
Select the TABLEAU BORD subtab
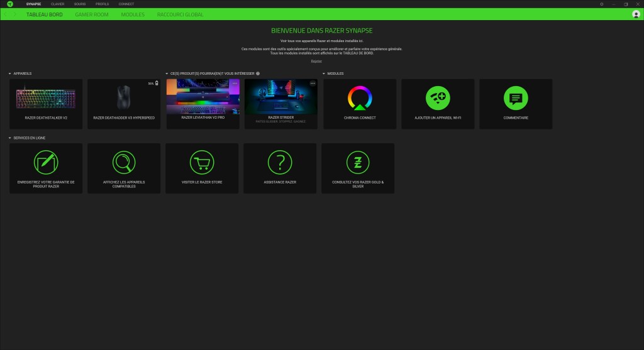pos(45,14)
